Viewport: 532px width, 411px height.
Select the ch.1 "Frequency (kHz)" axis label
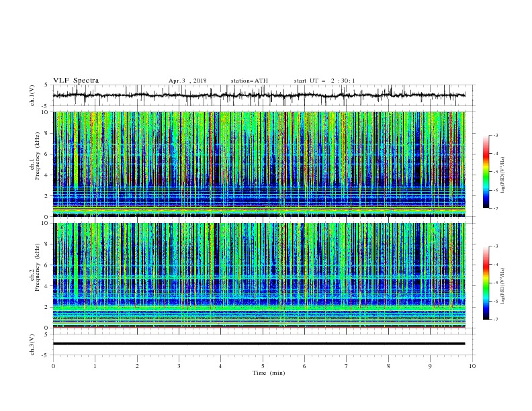click(37, 156)
